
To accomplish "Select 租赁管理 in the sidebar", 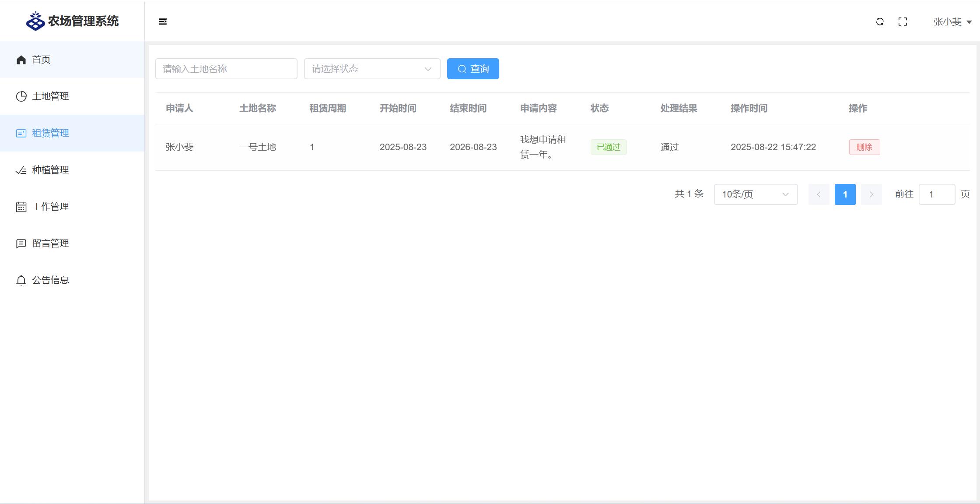I will pos(50,133).
